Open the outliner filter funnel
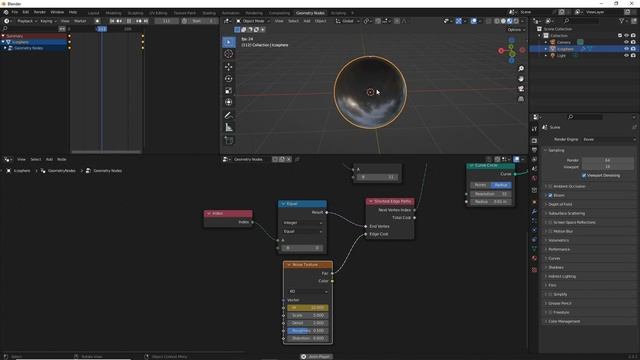This screenshot has width=640, height=360. point(622,21)
